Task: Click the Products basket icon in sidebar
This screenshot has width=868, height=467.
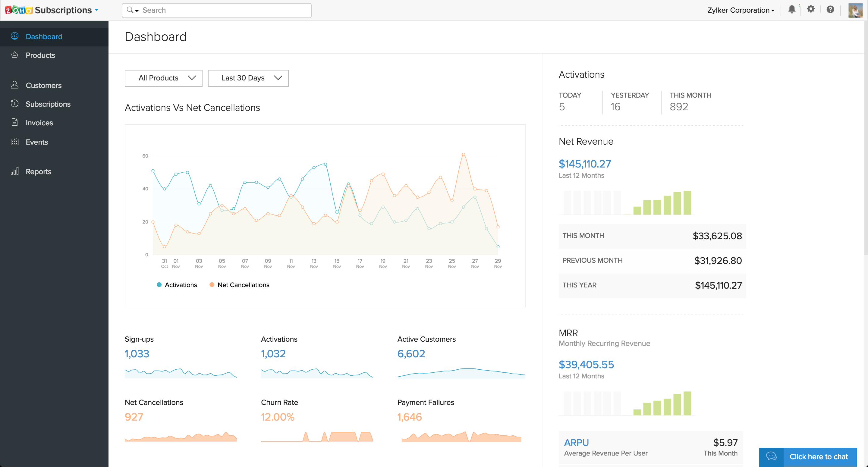Action: click(x=14, y=55)
